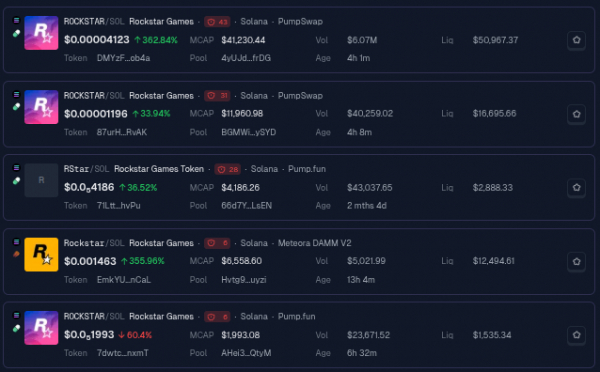Viewport: 600px width, 372px height.
Task: Click Solana chain icon in RStar row
Action: point(16,168)
